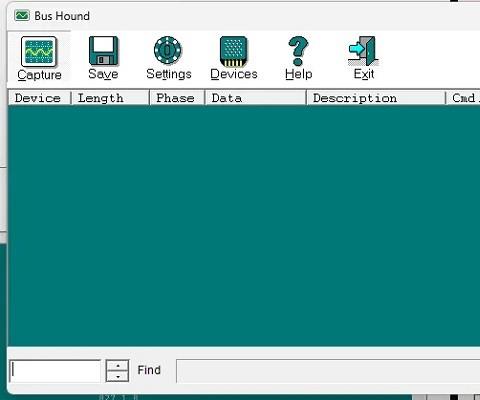The image size is (480, 400).
Task: Open the Settings dial icon
Action: 168,50
